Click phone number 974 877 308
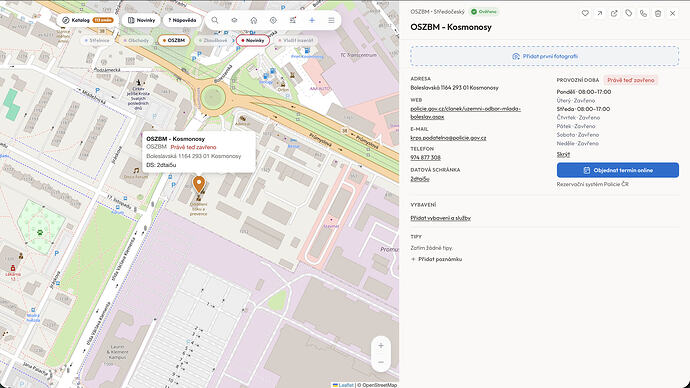The width and height of the screenshot is (690, 388). tap(426, 157)
